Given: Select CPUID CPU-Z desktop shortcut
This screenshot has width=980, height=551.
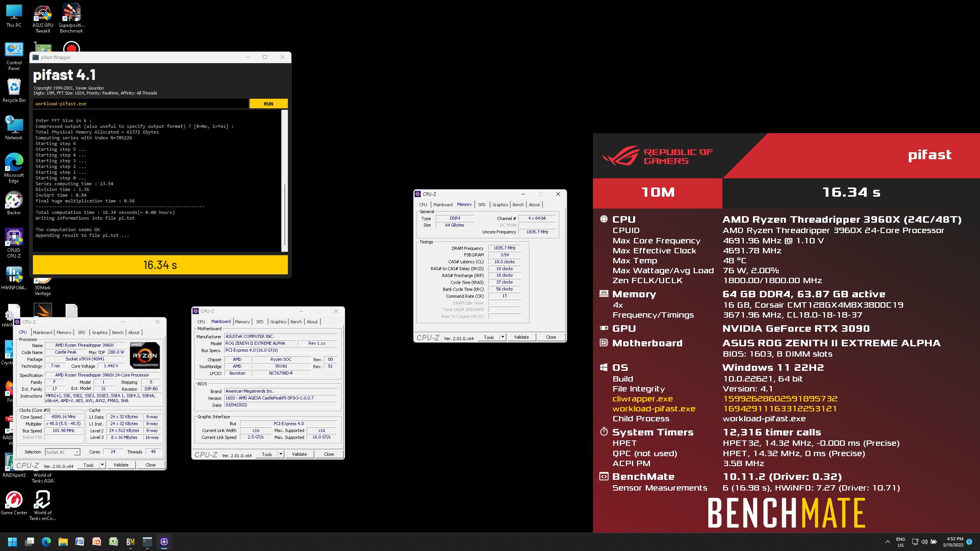Looking at the screenshot, I should click(x=14, y=243).
